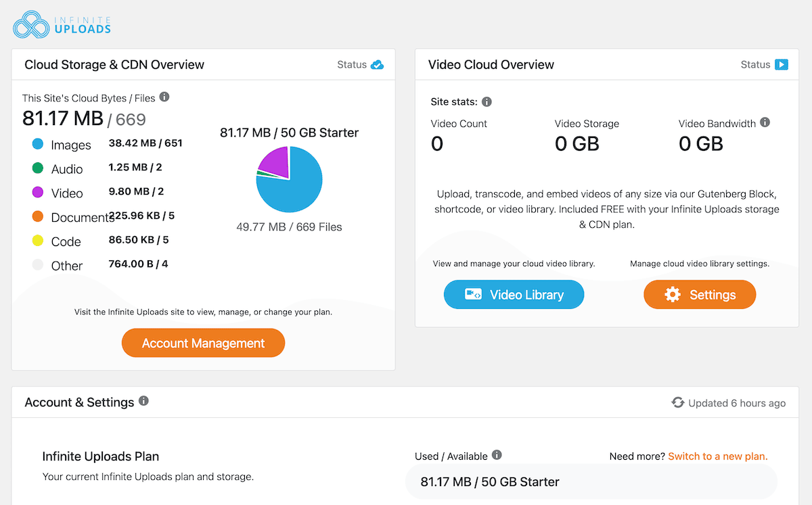The image size is (812, 505).
Task: Click the Video Storage label
Action: (587, 124)
